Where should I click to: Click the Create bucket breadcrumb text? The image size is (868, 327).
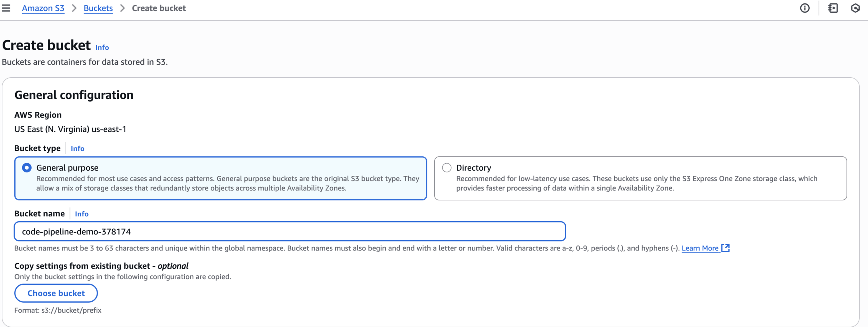[159, 8]
